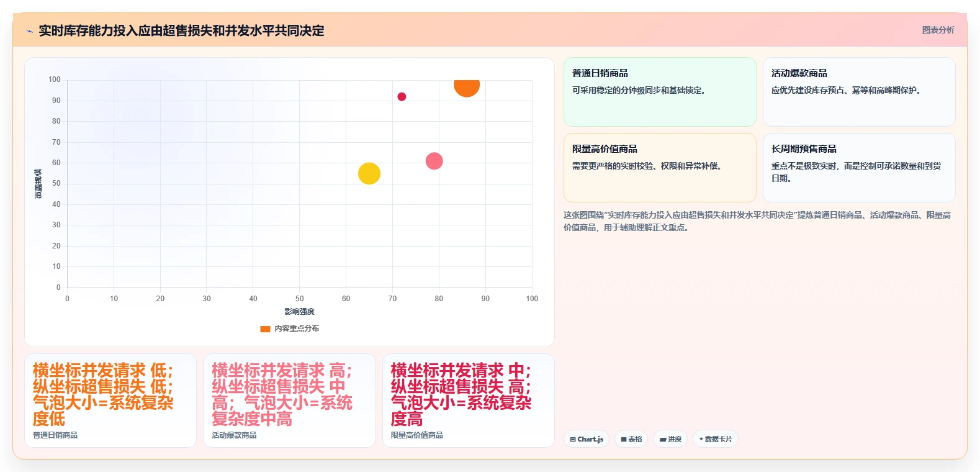
Task: Toggle the 内容重点分布 legend swatch
Action: [x=265, y=329]
